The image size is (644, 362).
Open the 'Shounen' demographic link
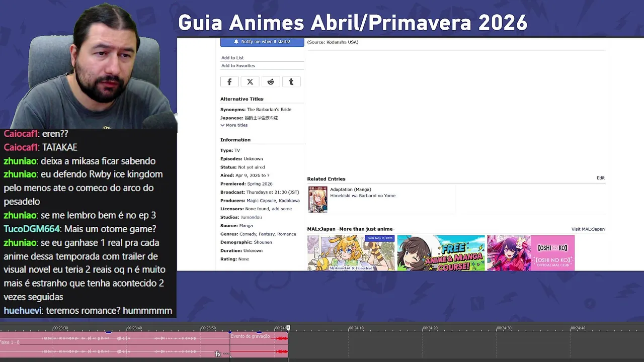(x=263, y=242)
